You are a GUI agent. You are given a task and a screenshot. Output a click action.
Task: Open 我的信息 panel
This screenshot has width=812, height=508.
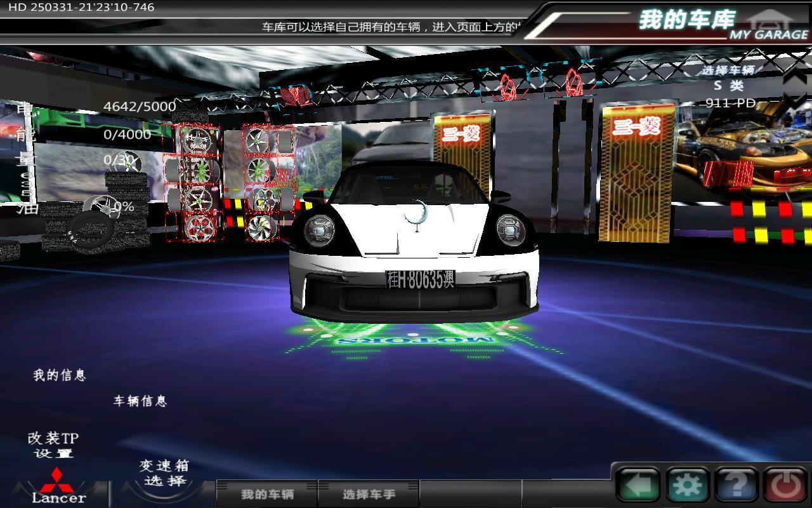click(x=59, y=375)
